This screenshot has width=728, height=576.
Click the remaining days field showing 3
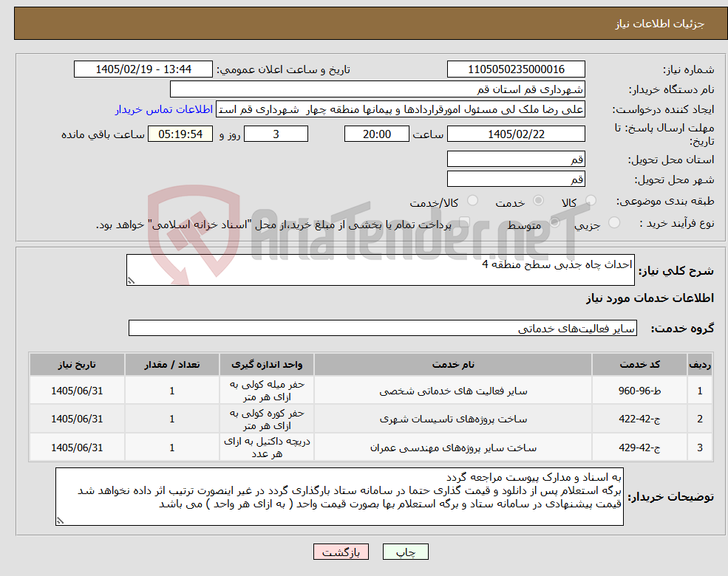[x=276, y=134]
